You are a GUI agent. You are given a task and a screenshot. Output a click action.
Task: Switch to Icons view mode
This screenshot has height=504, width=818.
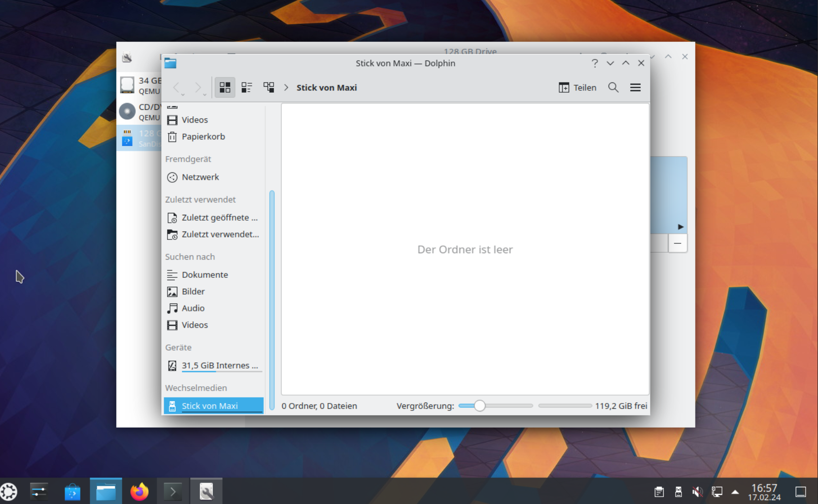(225, 88)
